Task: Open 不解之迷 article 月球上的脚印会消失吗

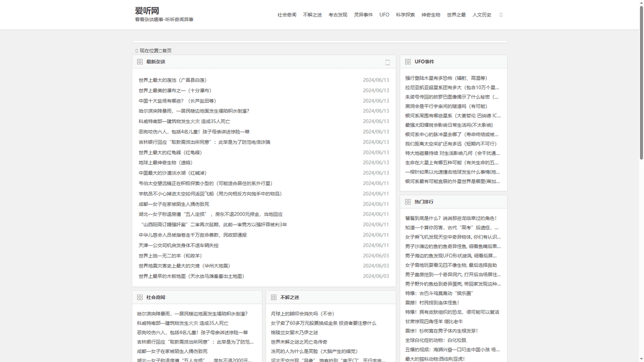Action: coord(303,314)
